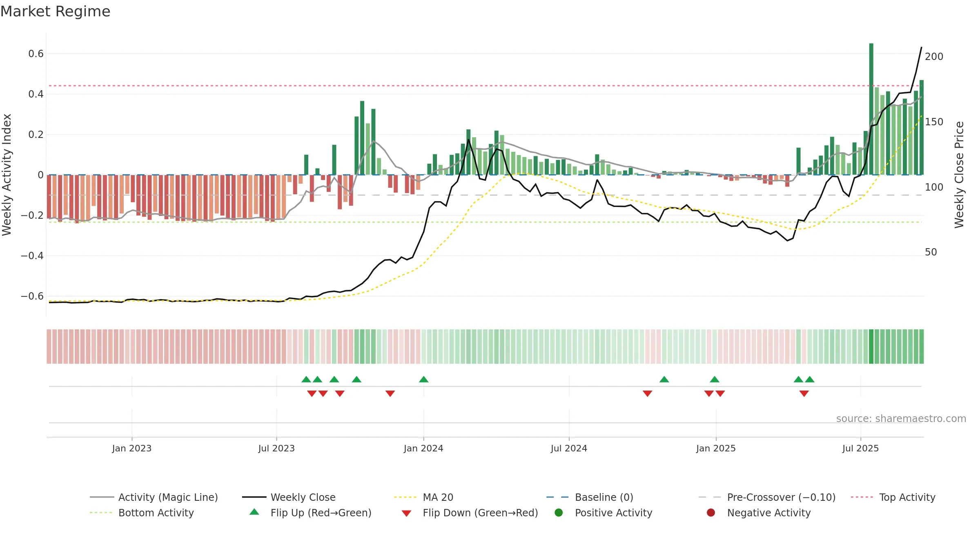The image size is (980, 551).
Task: Select the Jan 2024 x-axis label
Action: tap(423, 449)
